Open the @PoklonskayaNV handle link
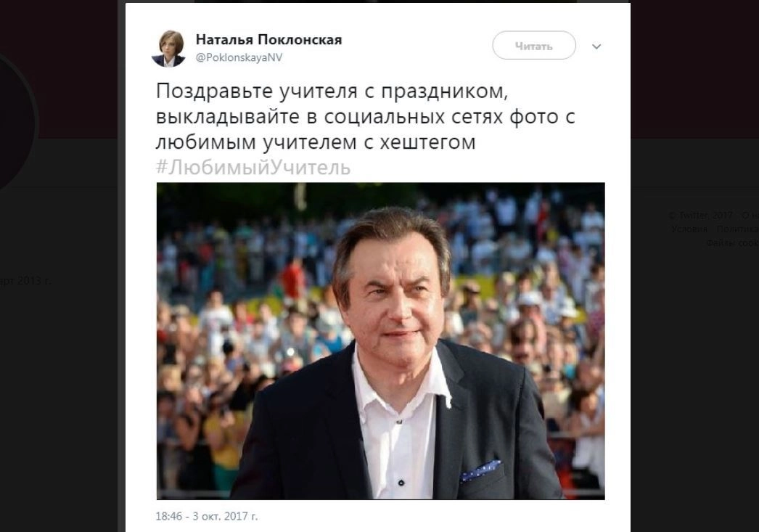The image size is (759, 532). point(239,57)
